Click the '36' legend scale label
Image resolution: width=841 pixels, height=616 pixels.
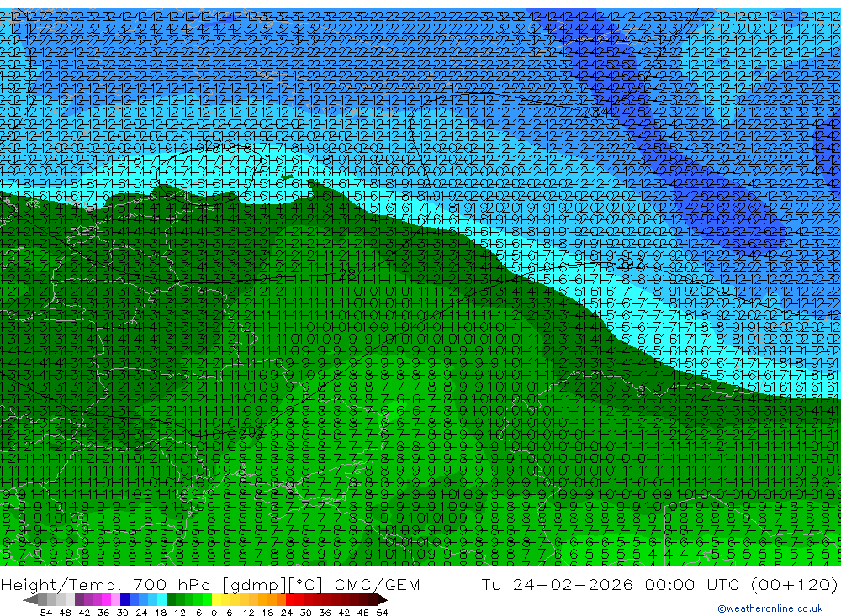tap(325, 613)
